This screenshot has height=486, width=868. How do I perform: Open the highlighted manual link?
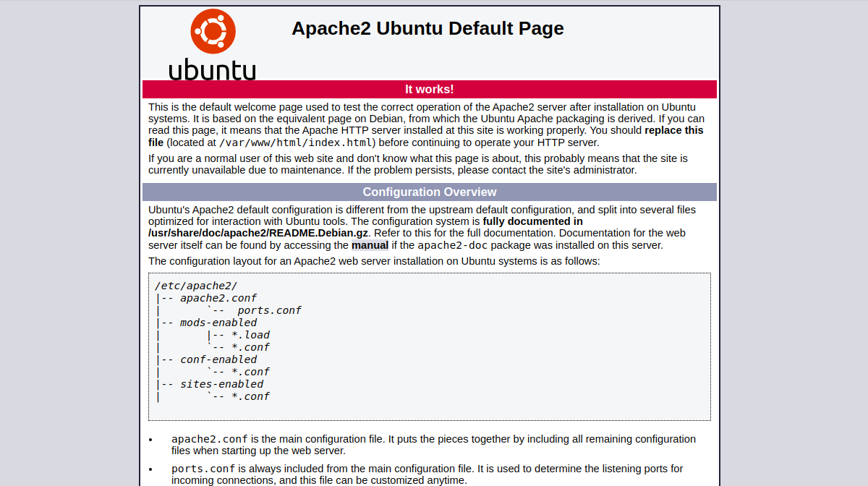370,245
